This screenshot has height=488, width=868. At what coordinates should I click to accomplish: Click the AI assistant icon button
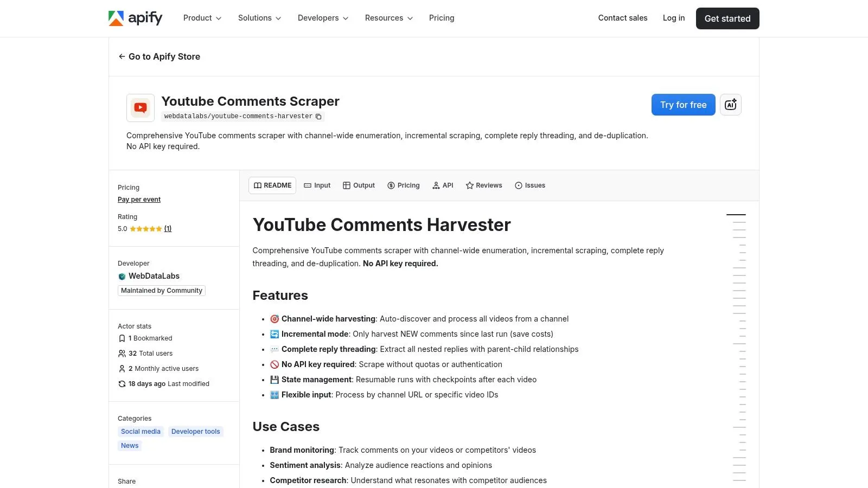730,105
